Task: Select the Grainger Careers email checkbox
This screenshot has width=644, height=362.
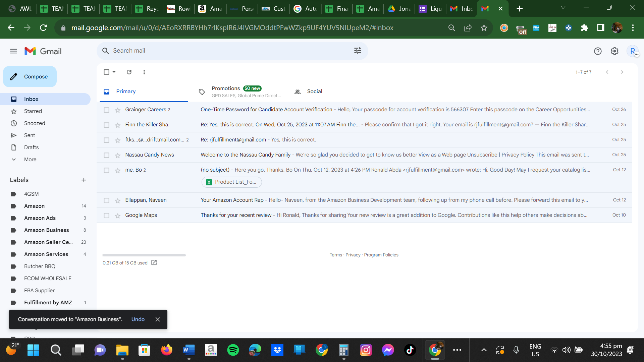Action: [107, 110]
